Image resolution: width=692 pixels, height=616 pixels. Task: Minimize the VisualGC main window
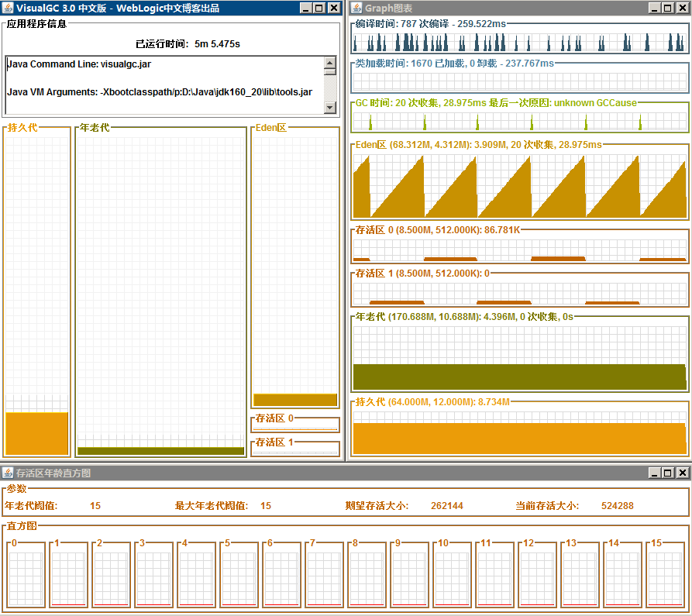[305, 8]
